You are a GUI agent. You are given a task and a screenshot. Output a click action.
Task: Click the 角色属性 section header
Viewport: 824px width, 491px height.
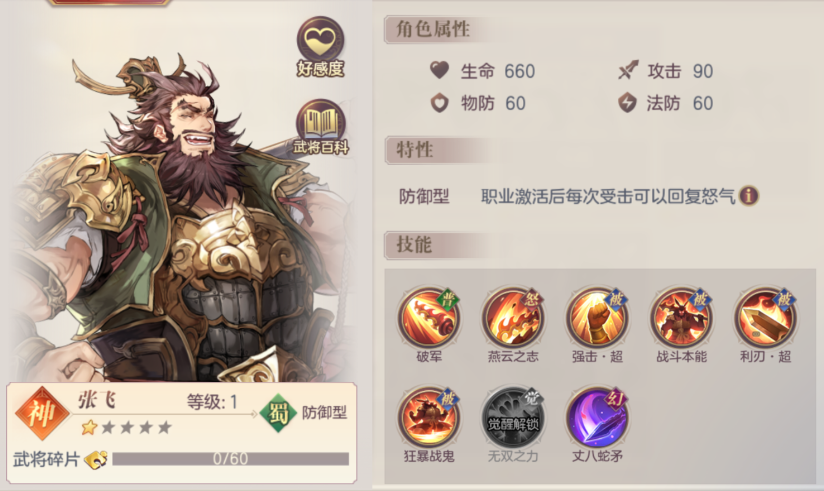[x=434, y=29]
